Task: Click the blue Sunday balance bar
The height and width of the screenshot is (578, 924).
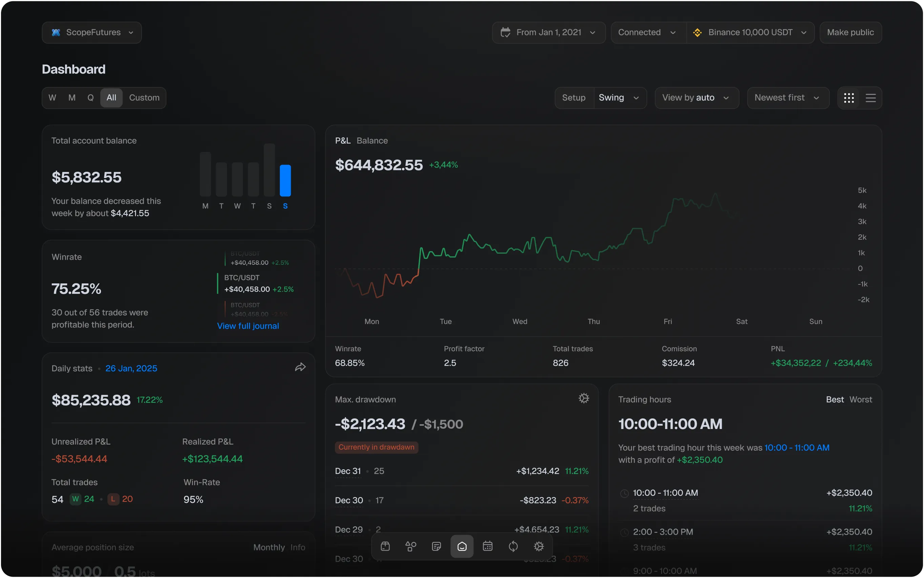Action: point(285,180)
